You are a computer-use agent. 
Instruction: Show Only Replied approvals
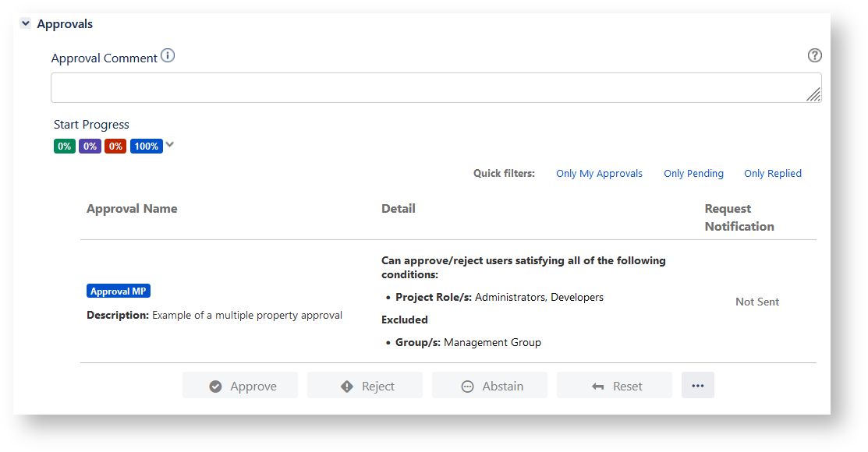click(x=772, y=174)
